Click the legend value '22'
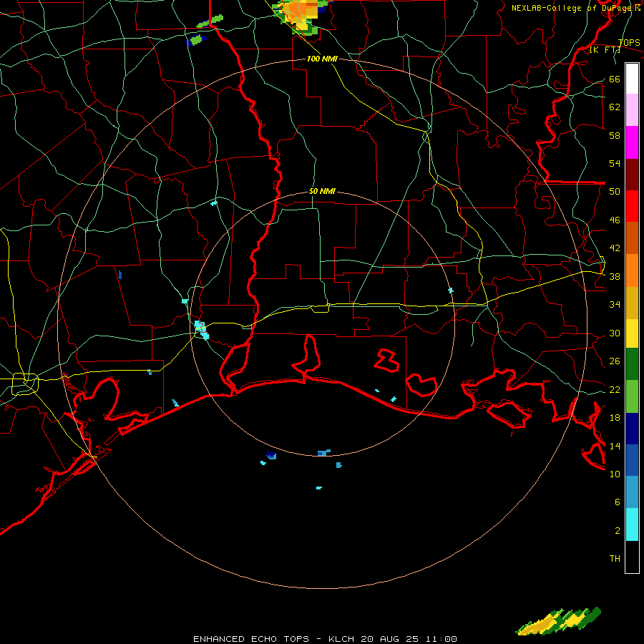The height and width of the screenshot is (644, 644). [x=615, y=389]
